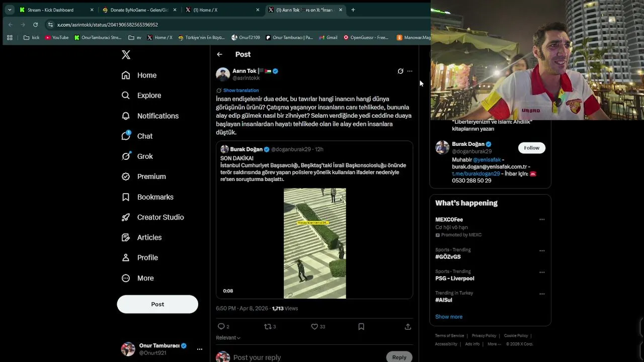
Task: Go to Bookmarks in the sidebar
Action: 147,197
